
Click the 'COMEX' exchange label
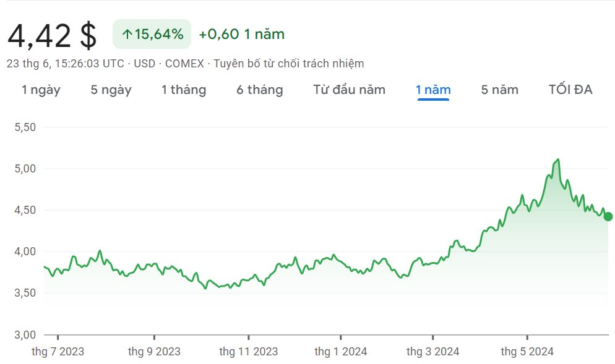point(184,63)
